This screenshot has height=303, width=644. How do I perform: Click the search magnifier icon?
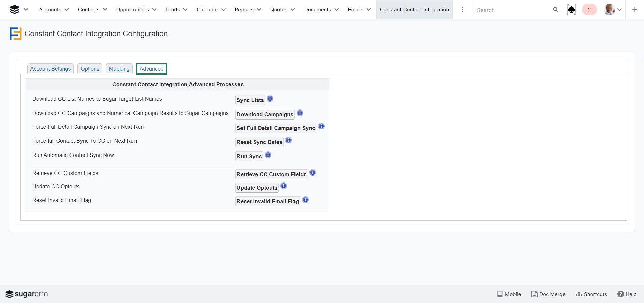(x=556, y=10)
